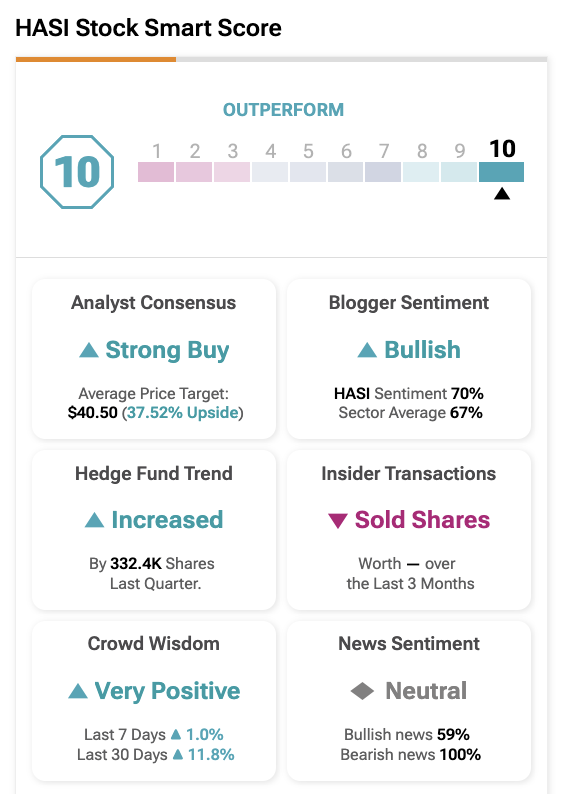The height and width of the screenshot is (794, 564).
Task: Click the Strong Buy consensus label
Action: [167, 350]
